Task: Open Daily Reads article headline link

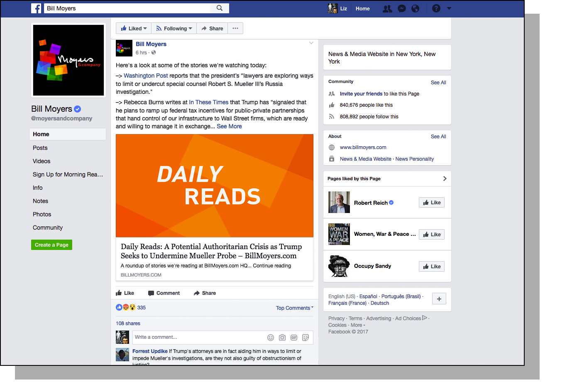Action: pyautogui.click(x=211, y=251)
